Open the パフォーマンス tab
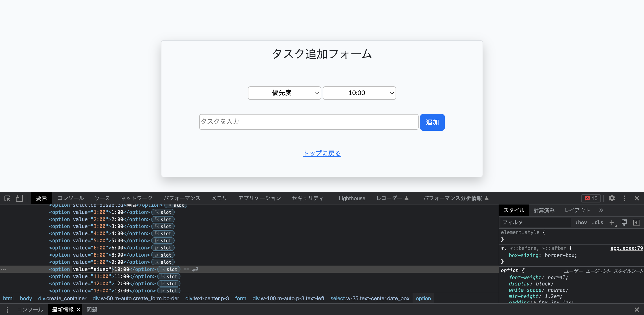 pyautogui.click(x=182, y=198)
